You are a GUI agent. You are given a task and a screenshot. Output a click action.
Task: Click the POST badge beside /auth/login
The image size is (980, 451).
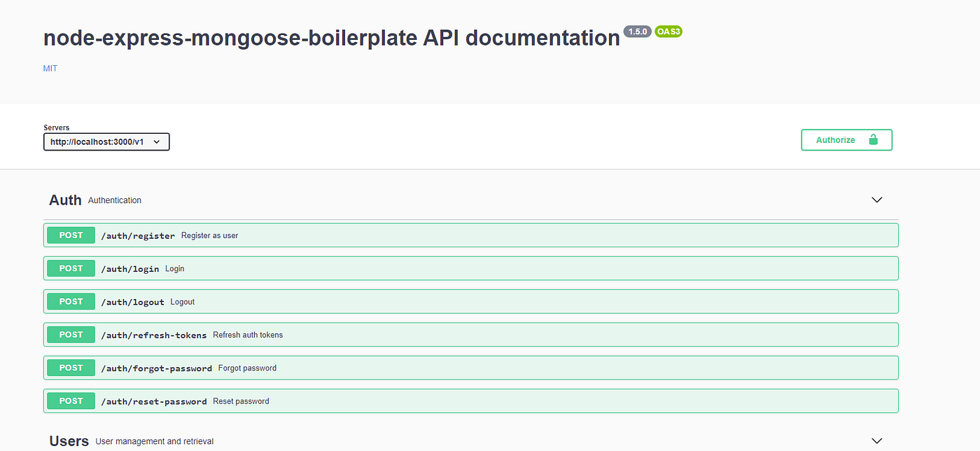[70, 268]
